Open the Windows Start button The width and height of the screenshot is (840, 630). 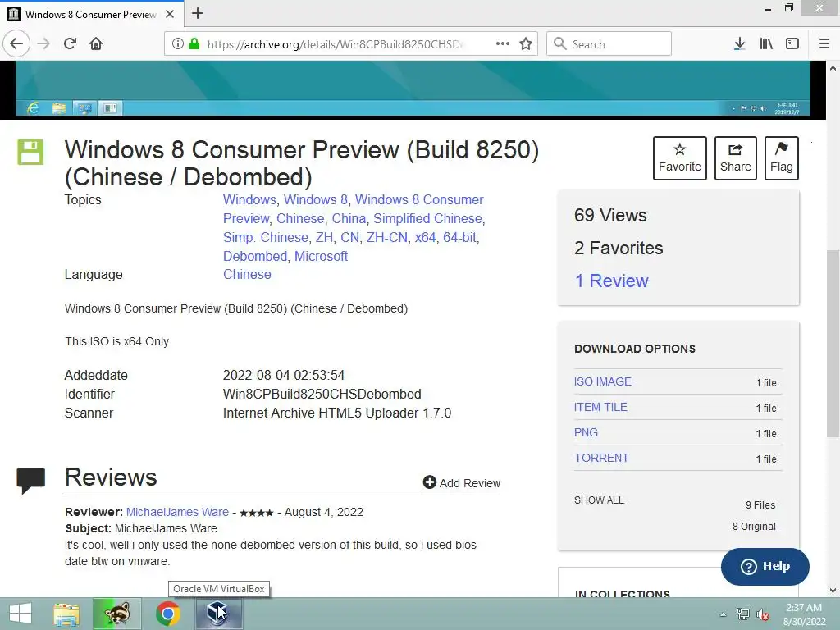[x=21, y=614]
